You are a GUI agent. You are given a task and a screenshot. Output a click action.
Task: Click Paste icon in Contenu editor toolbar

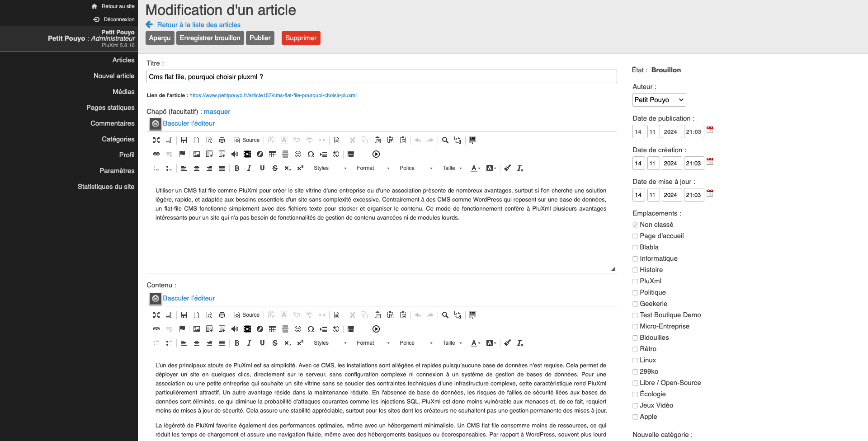377,315
